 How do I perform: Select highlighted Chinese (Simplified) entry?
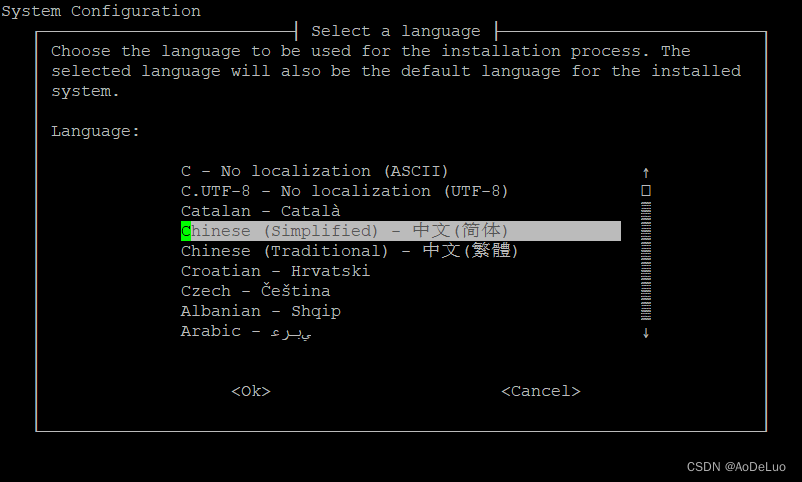[400, 231]
